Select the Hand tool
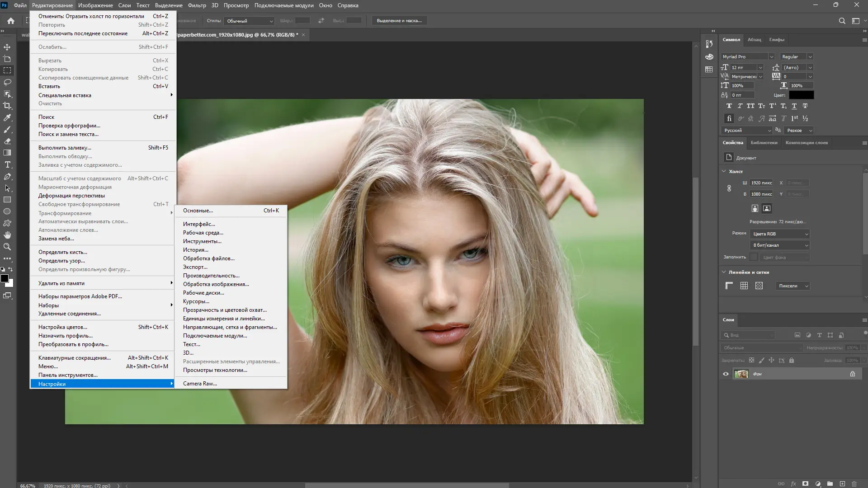868x488 pixels. (7, 235)
